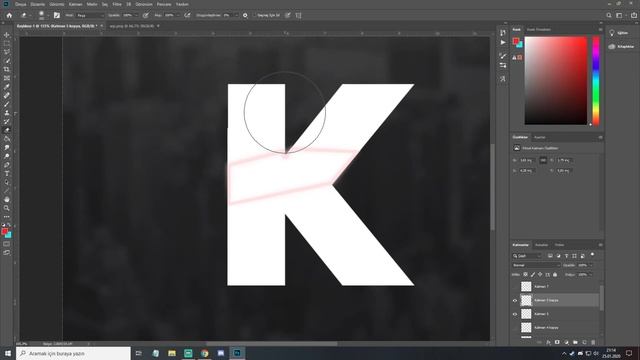Select the Rectangular Marquee tool
This screenshot has width=640, height=360.
pyautogui.click(x=7, y=44)
